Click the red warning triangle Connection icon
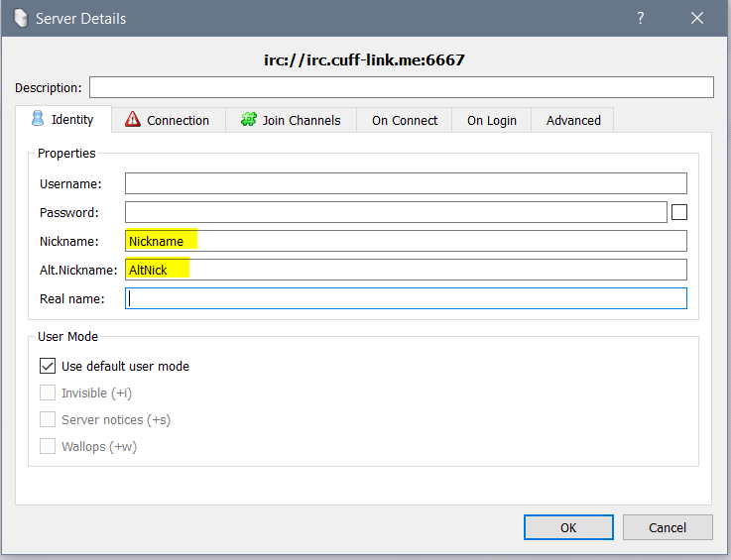This screenshot has height=560, width=731. 132,119
